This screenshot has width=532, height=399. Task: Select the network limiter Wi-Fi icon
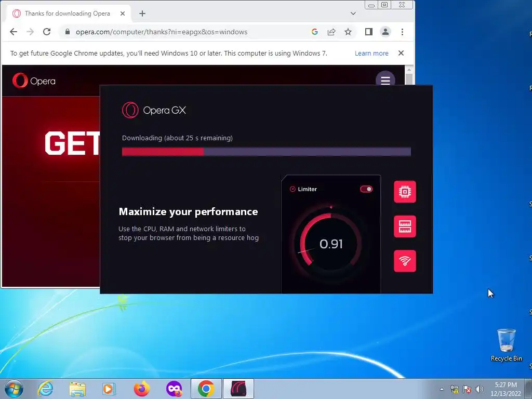(x=405, y=261)
